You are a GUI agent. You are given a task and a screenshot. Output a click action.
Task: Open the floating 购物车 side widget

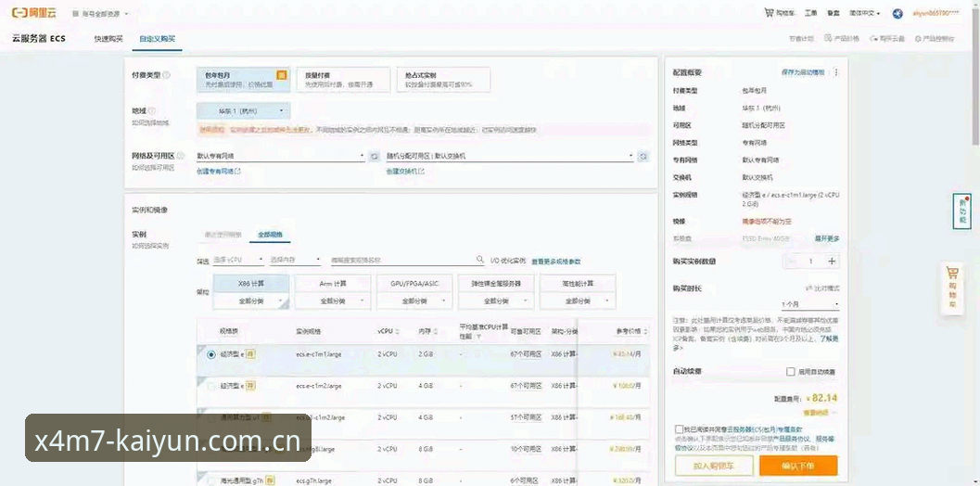click(x=952, y=288)
